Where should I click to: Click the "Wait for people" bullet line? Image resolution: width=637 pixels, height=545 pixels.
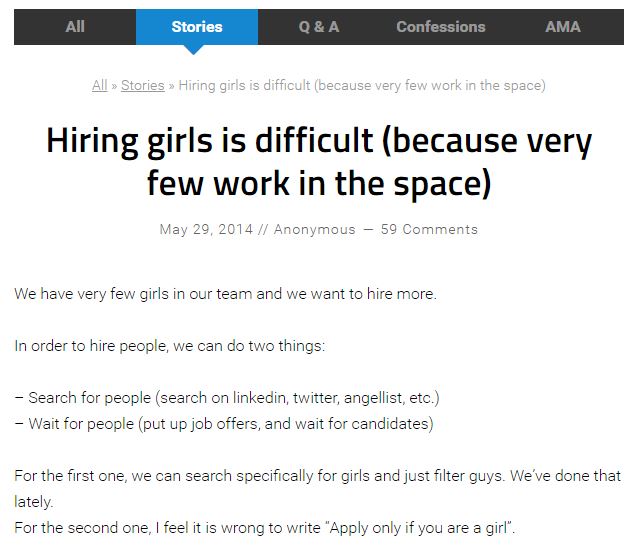[224, 424]
